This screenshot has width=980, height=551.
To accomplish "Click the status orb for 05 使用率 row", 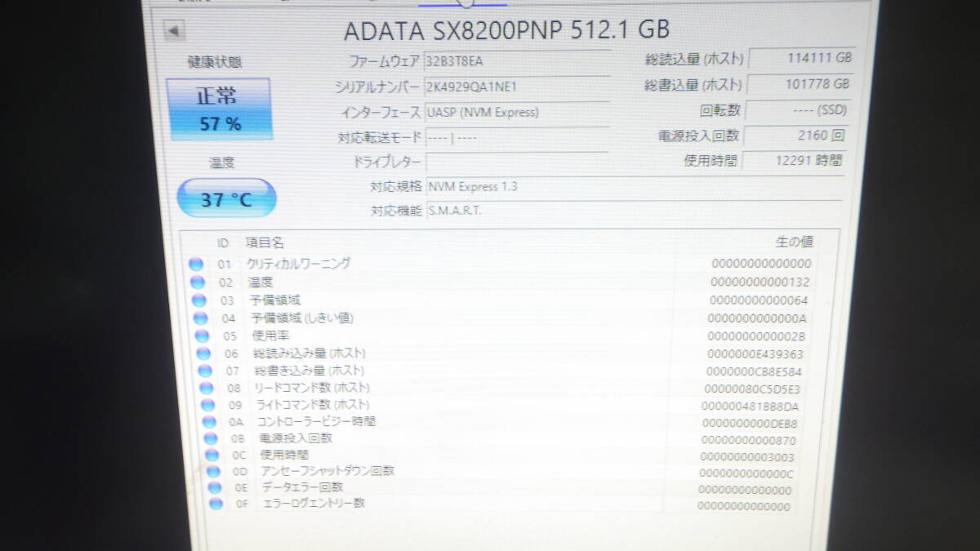I will pos(202,335).
